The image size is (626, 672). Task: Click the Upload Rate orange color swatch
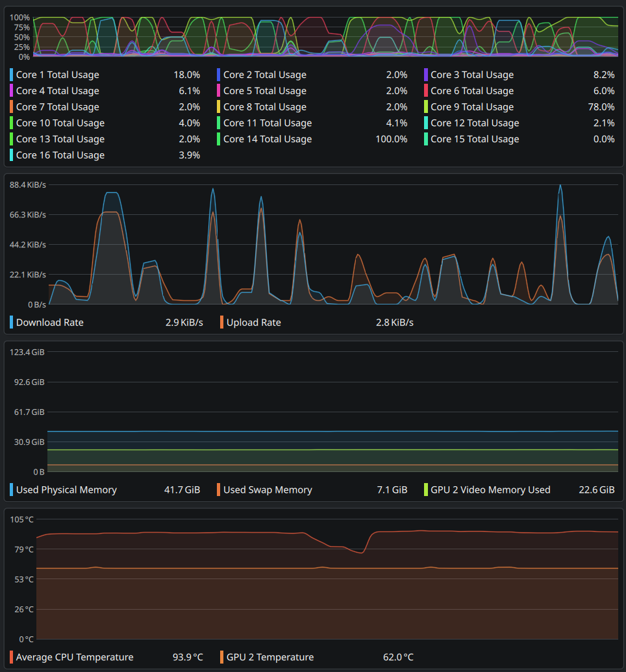coord(221,322)
